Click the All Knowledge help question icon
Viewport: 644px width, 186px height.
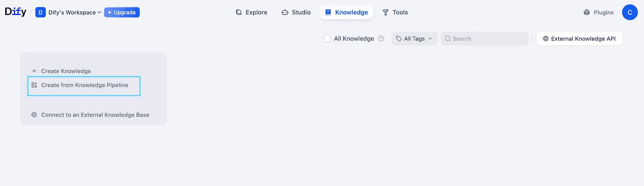click(381, 39)
